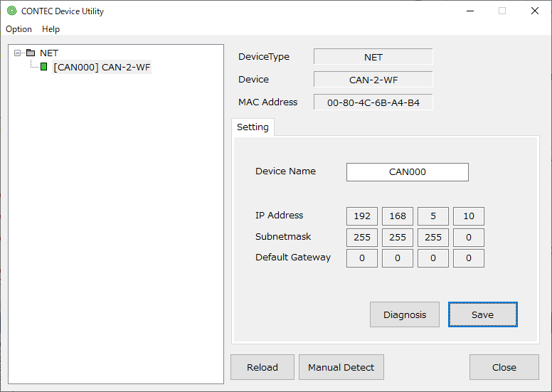Open the Help menu
552x392 pixels.
[x=51, y=29]
